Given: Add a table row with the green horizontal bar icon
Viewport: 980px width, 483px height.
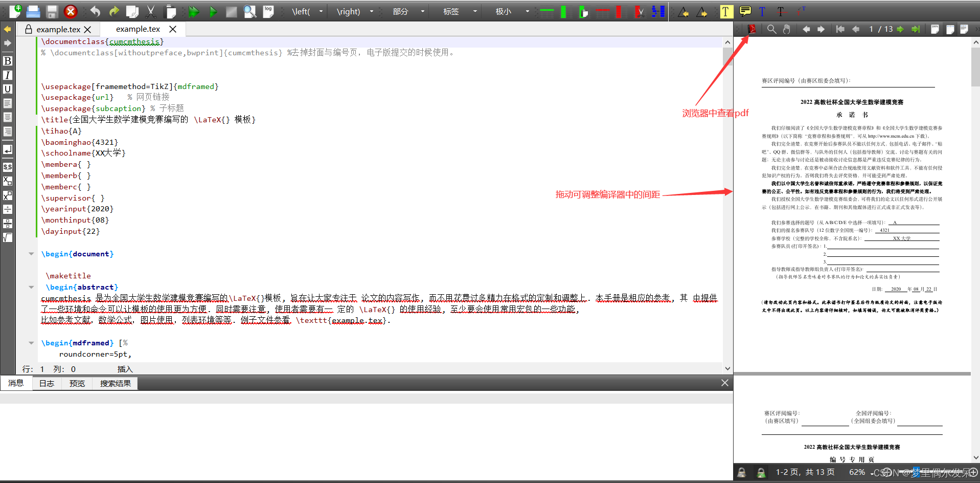Looking at the screenshot, I should (547, 11).
